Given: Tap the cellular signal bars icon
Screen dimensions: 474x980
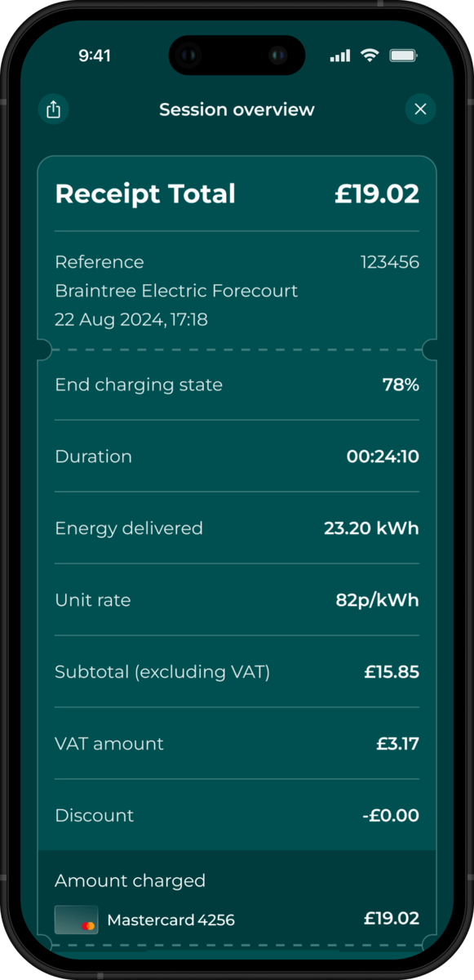Looking at the screenshot, I should [340, 56].
